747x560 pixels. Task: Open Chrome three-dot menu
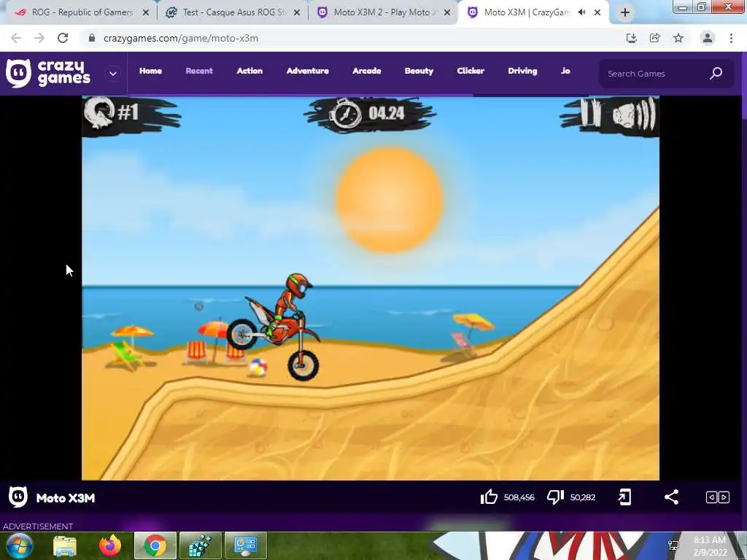731,38
